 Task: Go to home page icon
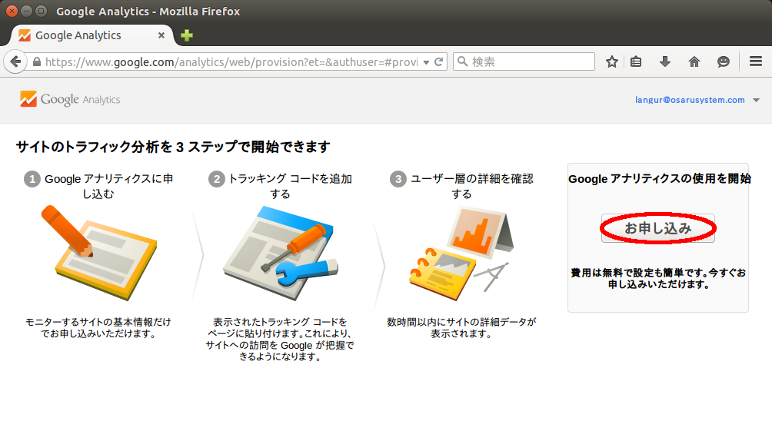(694, 62)
